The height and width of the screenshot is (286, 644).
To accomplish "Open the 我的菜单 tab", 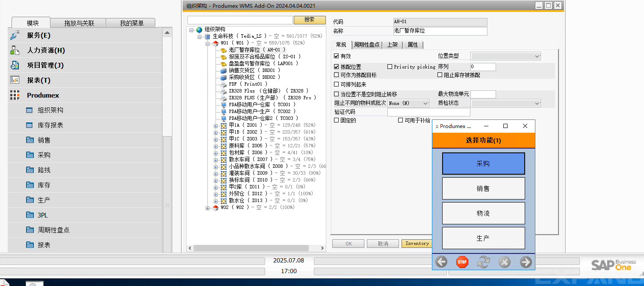I will pos(130,23).
